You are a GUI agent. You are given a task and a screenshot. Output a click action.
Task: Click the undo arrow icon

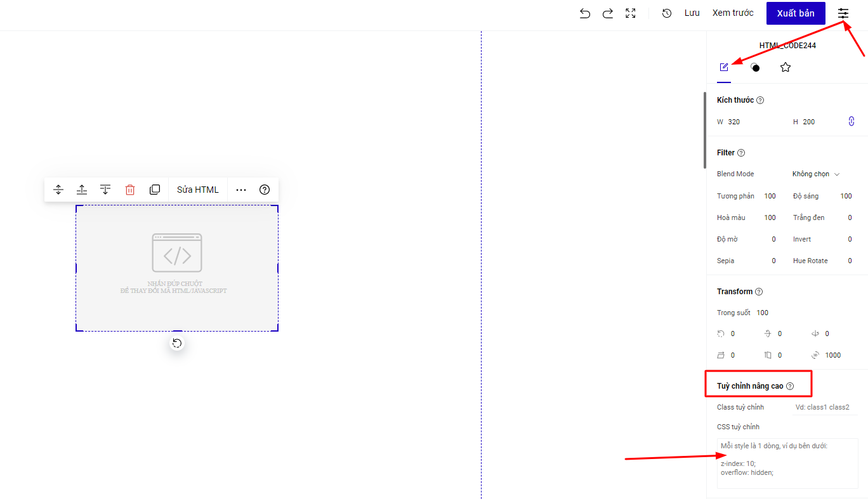click(585, 13)
